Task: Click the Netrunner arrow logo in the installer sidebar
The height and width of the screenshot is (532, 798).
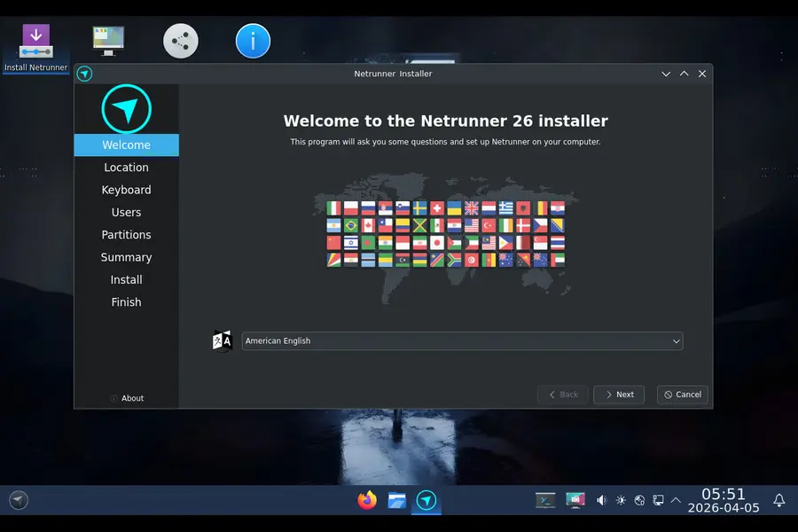Action: (126, 107)
